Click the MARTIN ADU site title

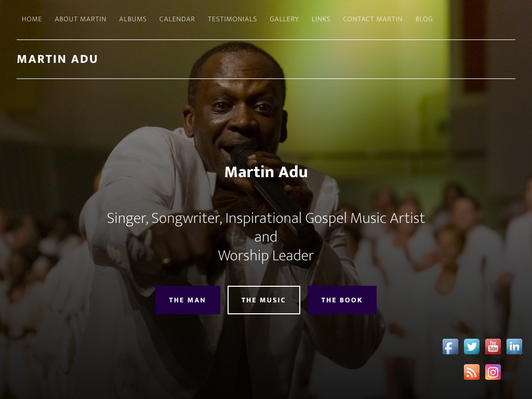pos(57,59)
